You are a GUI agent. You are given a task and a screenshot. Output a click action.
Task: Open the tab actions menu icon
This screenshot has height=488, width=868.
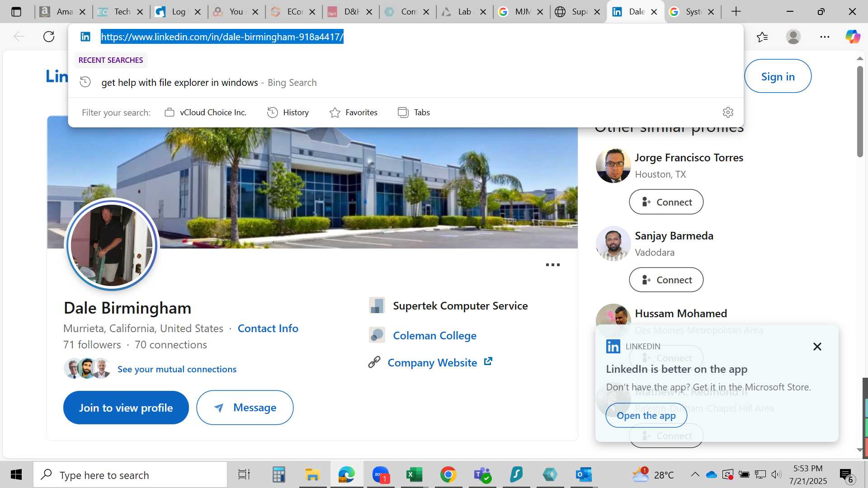pyautogui.click(x=16, y=12)
